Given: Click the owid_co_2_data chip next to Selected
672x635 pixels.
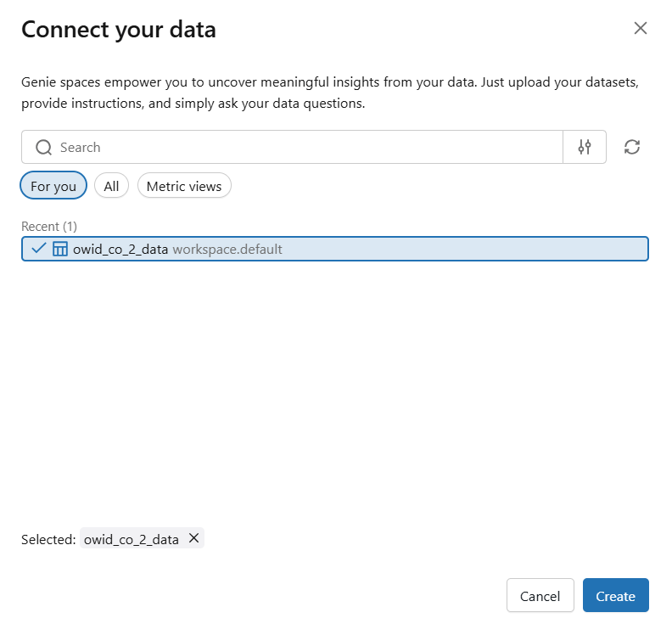Looking at the screenshot, I should [x=132, y=539].
